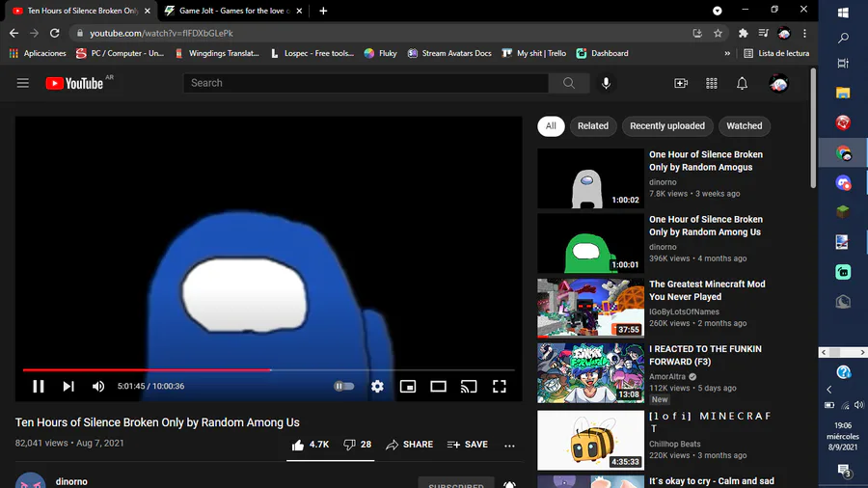Click the search magnifier button
868x488 pixels.
[568, 83]
